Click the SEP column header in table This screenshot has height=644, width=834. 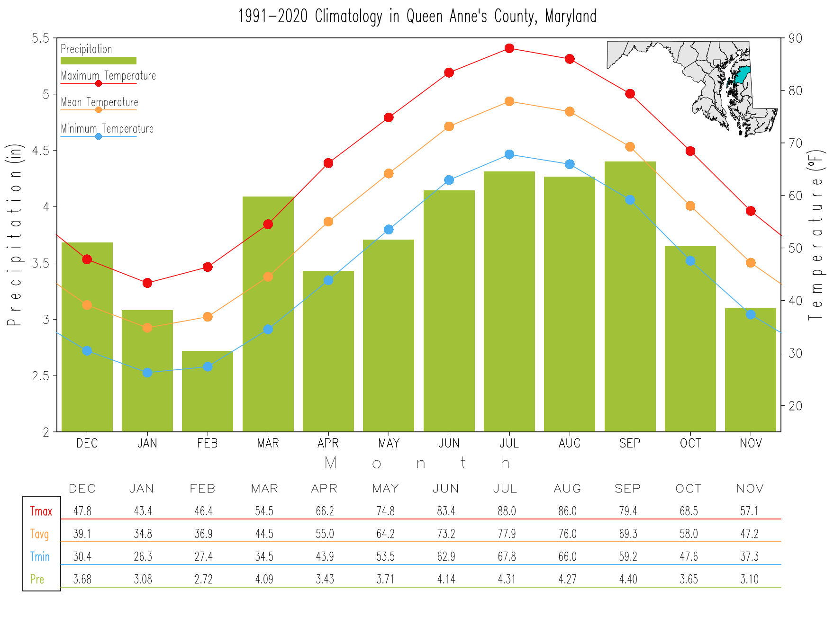pyautogui.click(x=627, y=489)
